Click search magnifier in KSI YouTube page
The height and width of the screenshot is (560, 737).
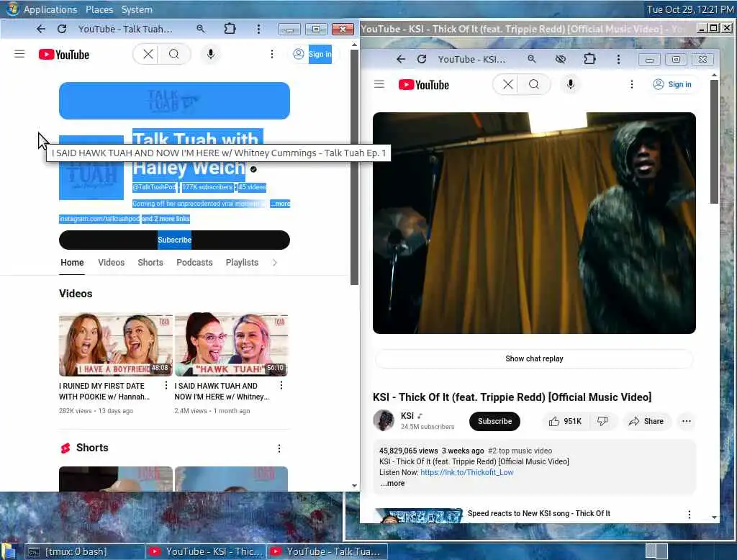[x=534, y=84]
